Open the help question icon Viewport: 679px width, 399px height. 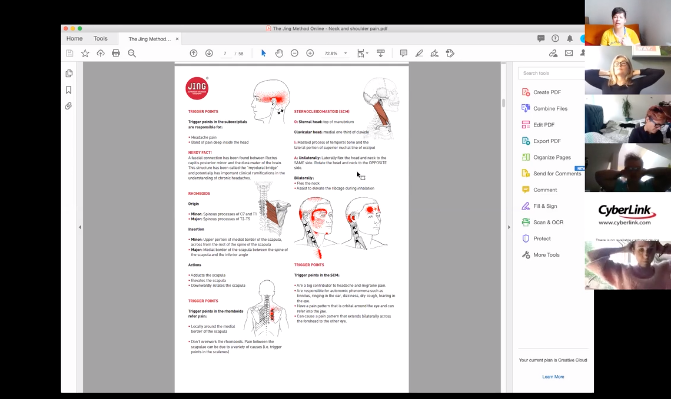point(555,39)
